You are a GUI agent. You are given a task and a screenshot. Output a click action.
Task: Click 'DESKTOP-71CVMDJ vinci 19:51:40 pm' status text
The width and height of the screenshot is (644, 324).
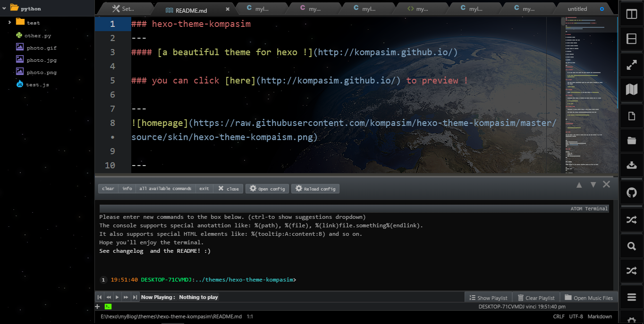(522, 307)
